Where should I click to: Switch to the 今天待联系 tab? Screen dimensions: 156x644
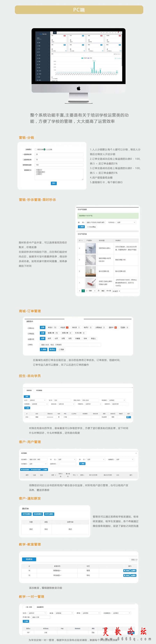point(39,390)
